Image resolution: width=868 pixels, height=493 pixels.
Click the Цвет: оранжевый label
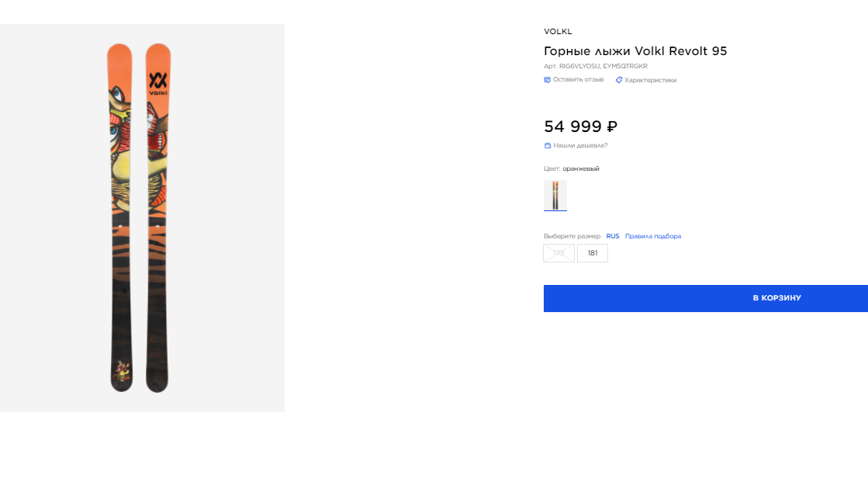[572, 168]
